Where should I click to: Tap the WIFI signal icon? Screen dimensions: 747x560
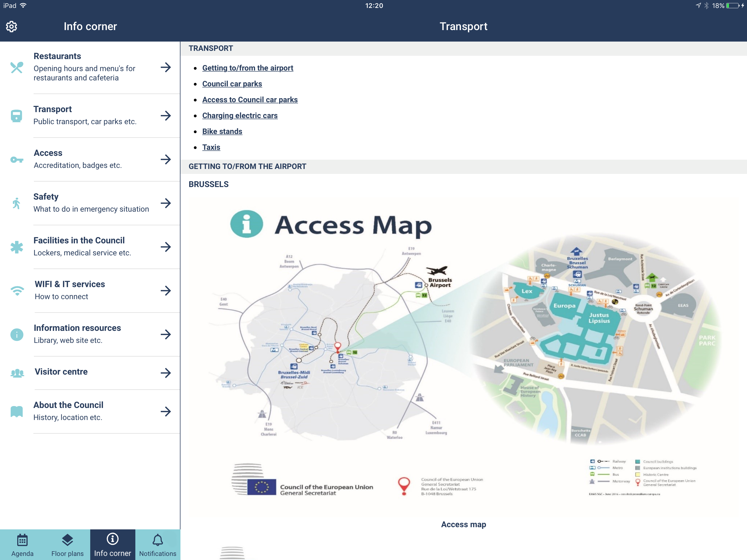(17, 290)
